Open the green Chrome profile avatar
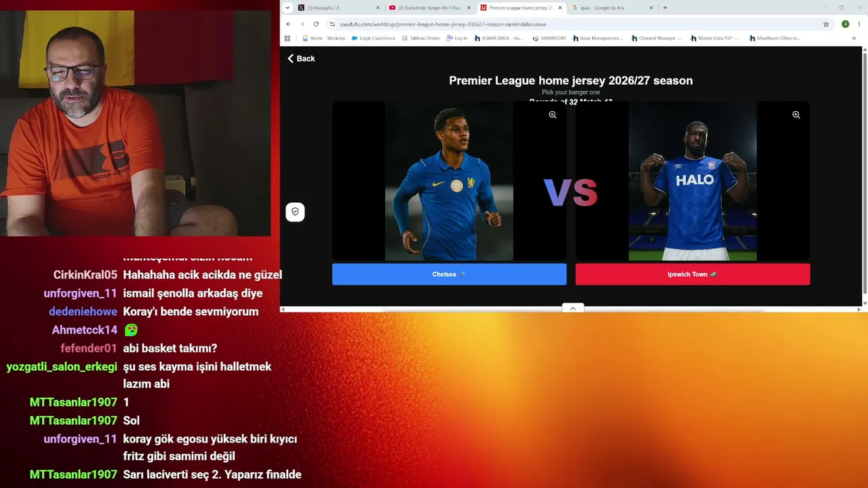This screenshot has height=488, width=868. [845, 24]
